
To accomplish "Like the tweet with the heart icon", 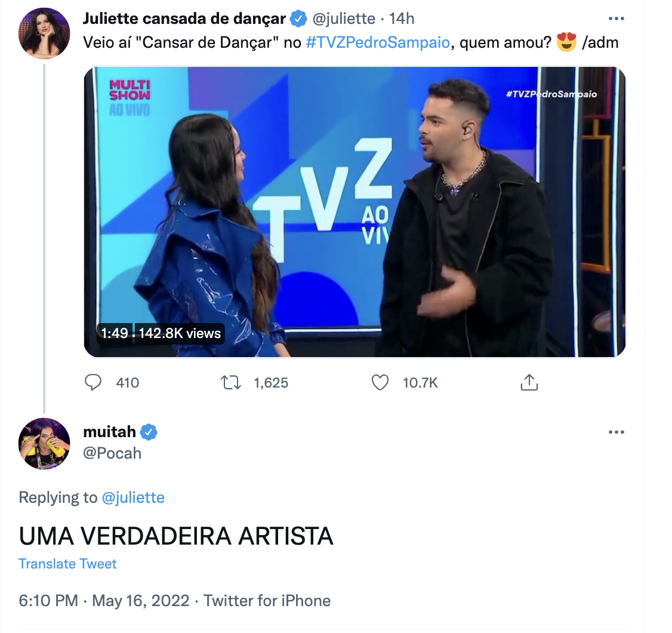I will click(380, 382).
